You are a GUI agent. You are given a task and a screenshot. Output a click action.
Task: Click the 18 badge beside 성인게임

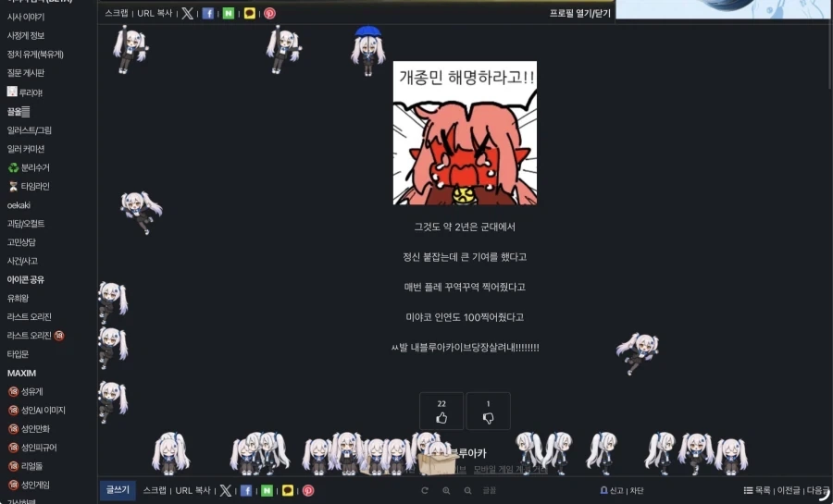[13, 485]
